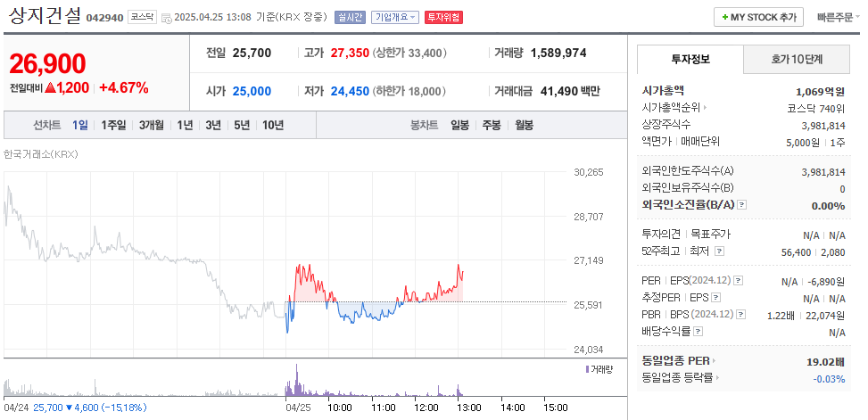Click the 거래량 legend marker in volume chart
The height and width of the screenshot is (420, 868).
(587, 369)
